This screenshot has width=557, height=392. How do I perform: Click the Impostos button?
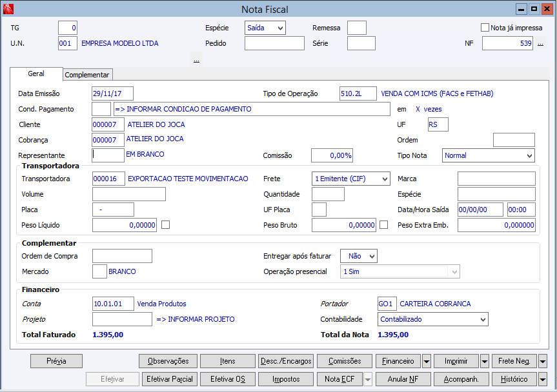pos(285,379)
